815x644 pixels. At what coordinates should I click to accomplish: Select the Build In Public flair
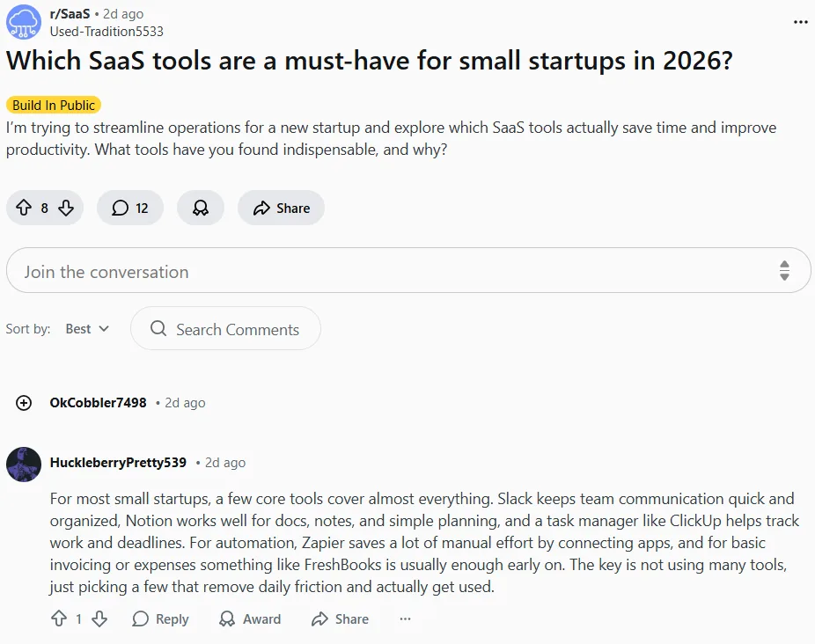coord(54,105)
